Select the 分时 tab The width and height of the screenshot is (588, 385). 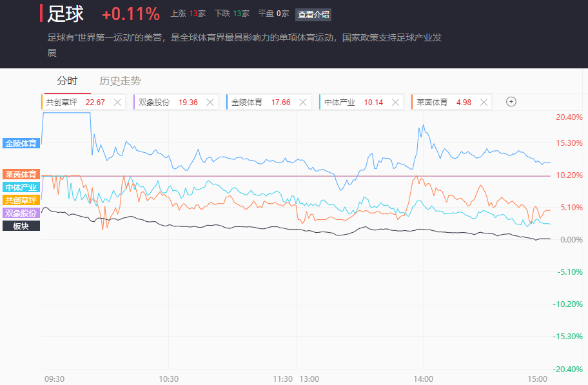[67, 81]
